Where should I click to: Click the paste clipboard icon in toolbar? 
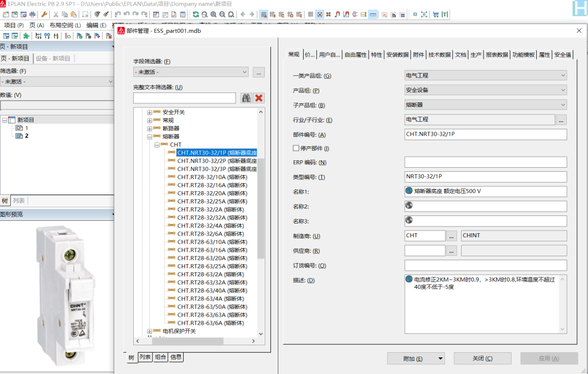click(x=74, y=14)
